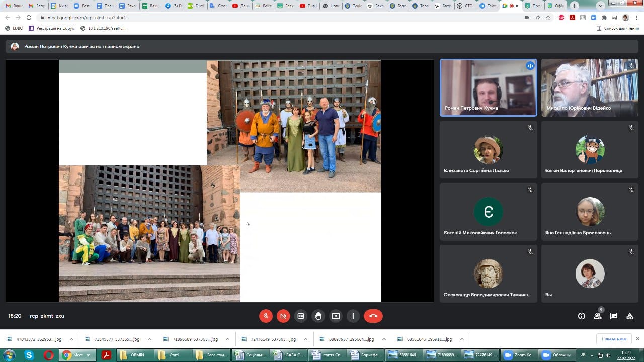Click the present screen icon
Screen dimensions: 644x362
tap(336, 316)
